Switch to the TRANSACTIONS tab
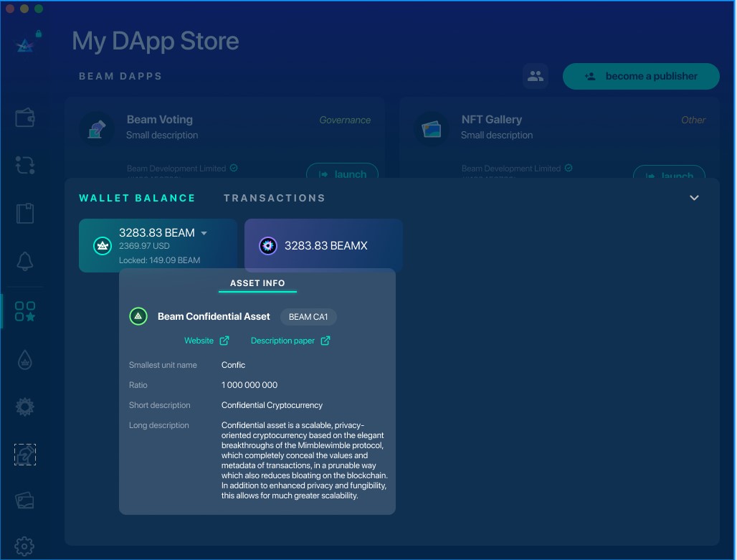Screen dimensions: 737x560 click(274, 198)
